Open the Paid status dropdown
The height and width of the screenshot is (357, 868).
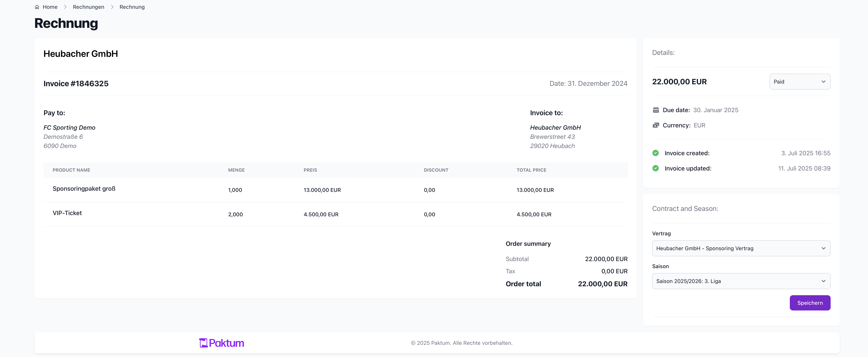click(x=800, y=82)
